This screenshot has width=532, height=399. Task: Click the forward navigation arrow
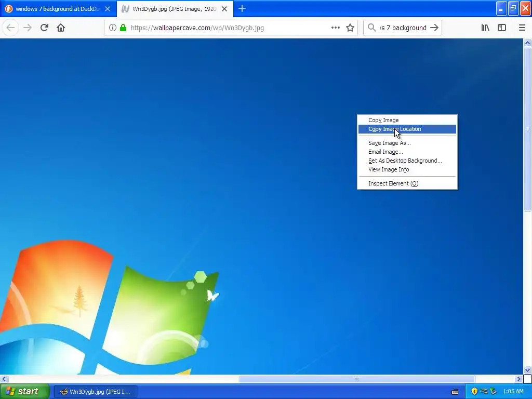click(x=28, y=28)
